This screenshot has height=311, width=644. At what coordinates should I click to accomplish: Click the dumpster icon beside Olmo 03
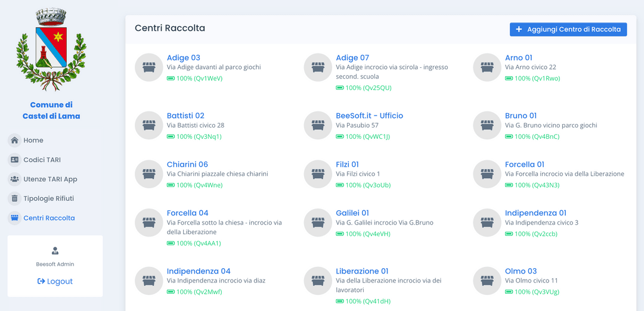(x=487, y=281)
